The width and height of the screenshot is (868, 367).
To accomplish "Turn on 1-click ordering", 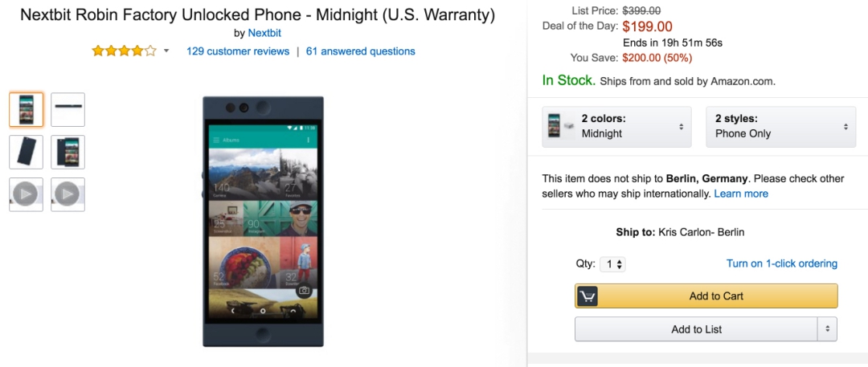I will pos(781,263).
